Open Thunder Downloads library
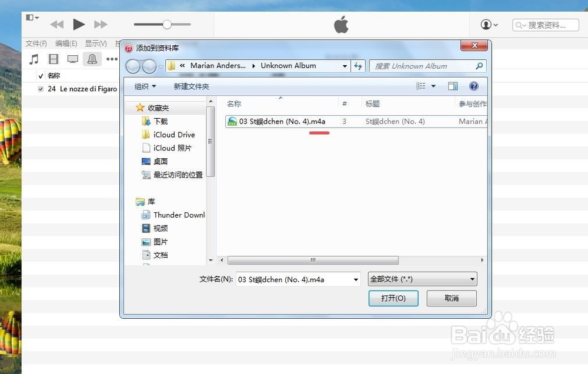The height and width of the screenshot is (374, 588). point(173,215)
